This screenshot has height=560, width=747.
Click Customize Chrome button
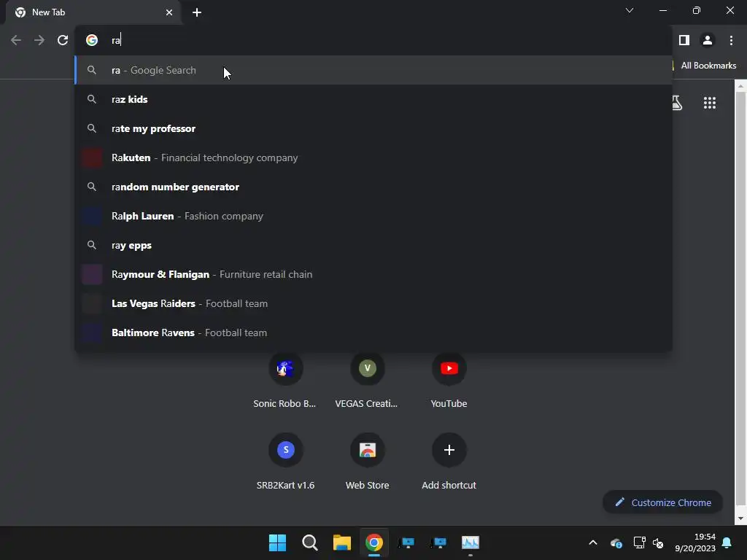[x=662, y=502]
